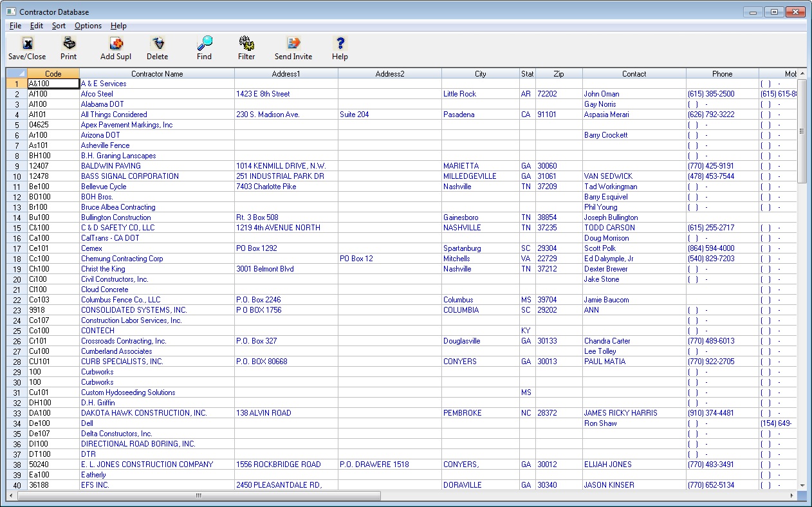
Task: Click 'CONSOLIDATED SYSTEMS, INC.' cell
Action: [157, 310]
